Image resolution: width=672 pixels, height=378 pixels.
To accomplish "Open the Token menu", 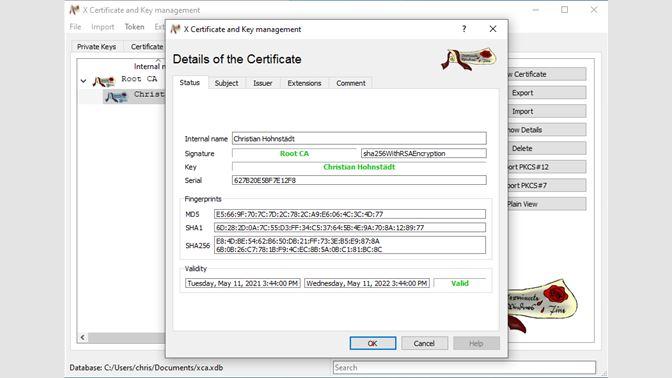I will pos(135,27).
